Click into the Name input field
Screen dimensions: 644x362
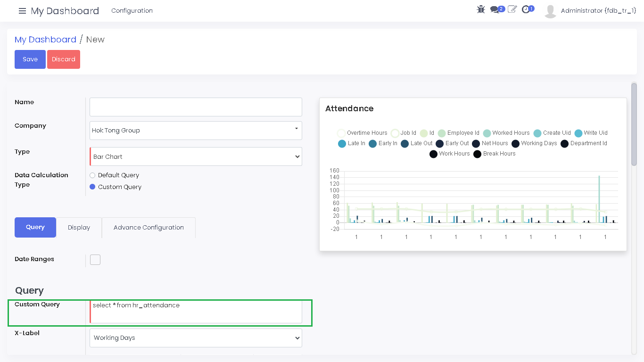pyautogui.click(x=196, y=107)
